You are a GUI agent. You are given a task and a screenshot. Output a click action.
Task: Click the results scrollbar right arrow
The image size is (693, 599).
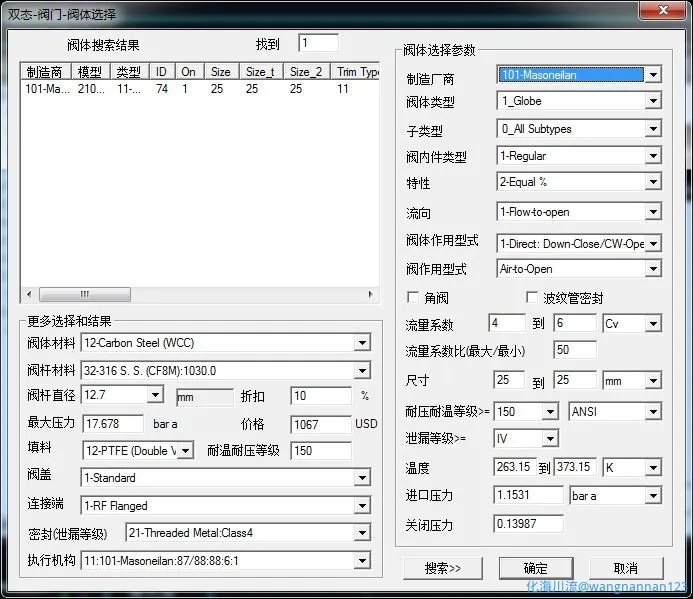(371, 294)
